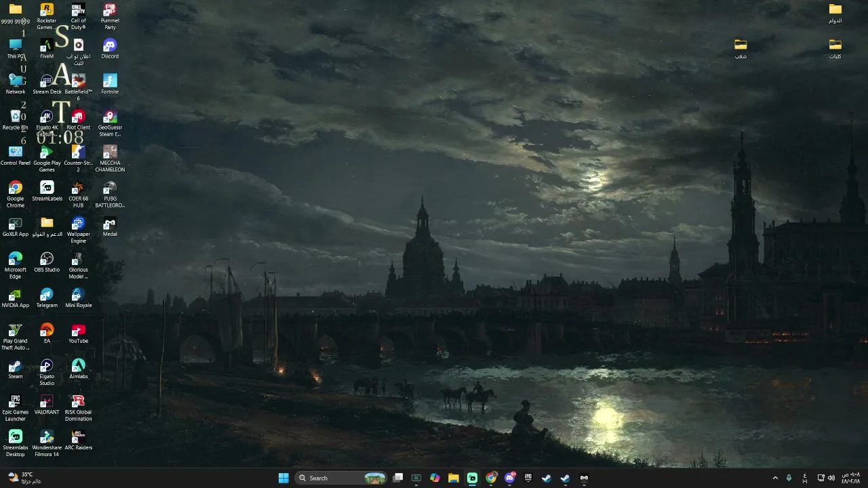Select the NVIDIA App desktop icon
This screenshot has width=868, height=488.
[16, 298]
